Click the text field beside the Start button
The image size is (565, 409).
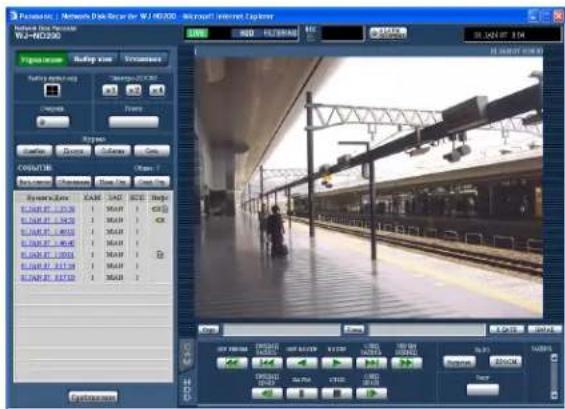[x=282, y=329]
